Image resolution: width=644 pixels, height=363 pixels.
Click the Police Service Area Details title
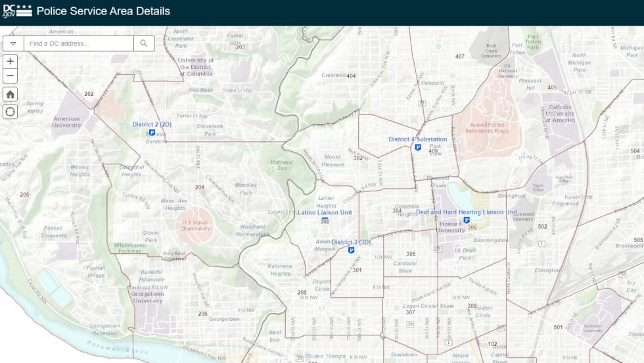pos(103,11)
